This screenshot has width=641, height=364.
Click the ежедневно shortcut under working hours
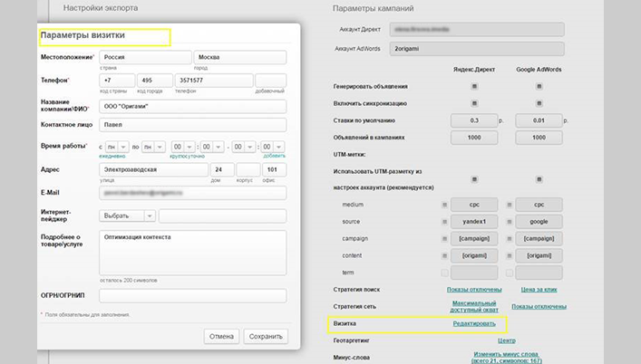(112, 157)
